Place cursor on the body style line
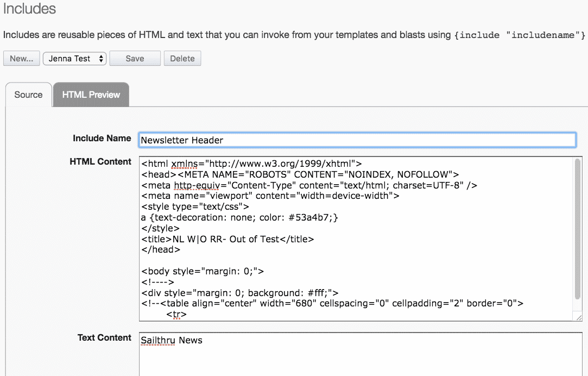 point(203,271)
